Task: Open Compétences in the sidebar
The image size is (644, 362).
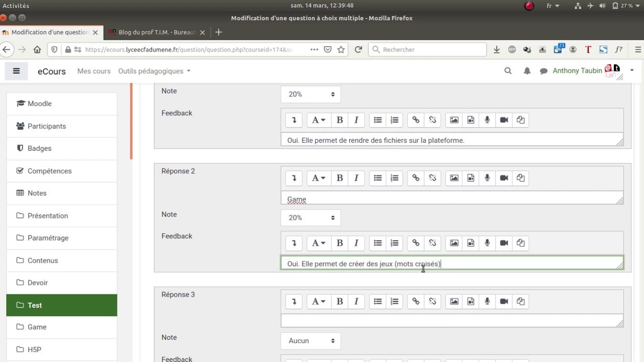Action: (61, 171)
